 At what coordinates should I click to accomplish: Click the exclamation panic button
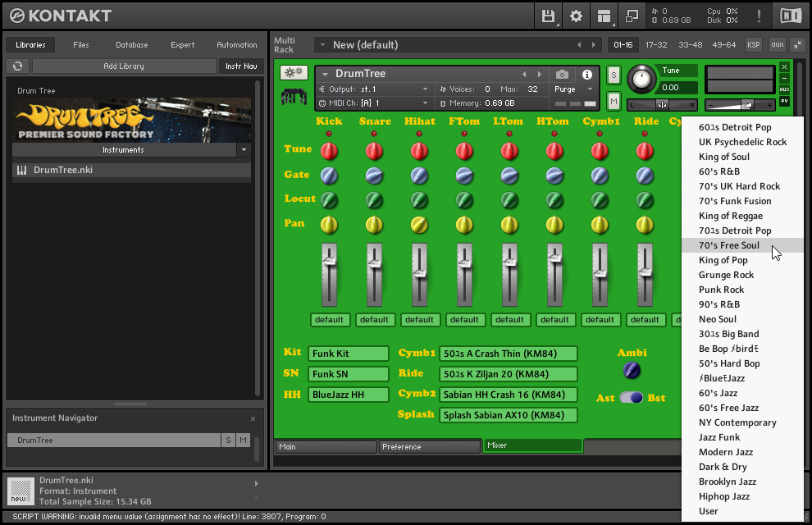(760, 16)
